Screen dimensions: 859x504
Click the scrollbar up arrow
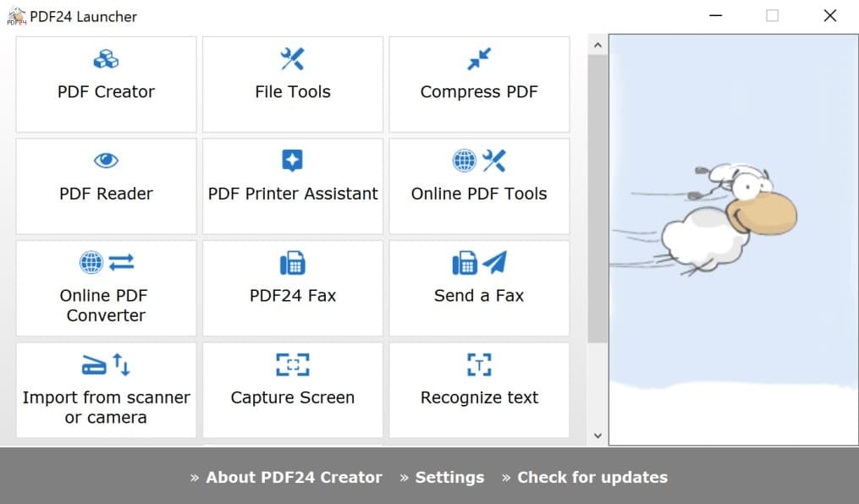point(597,45)
